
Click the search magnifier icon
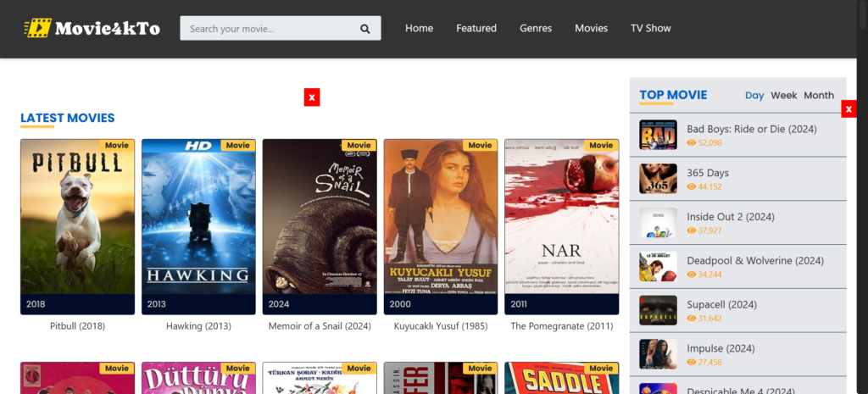[364, 29]
